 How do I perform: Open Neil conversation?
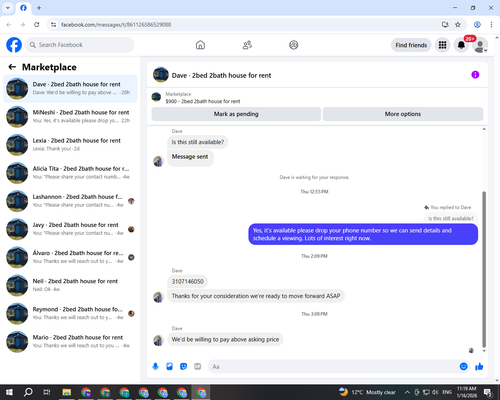(70, 285)
